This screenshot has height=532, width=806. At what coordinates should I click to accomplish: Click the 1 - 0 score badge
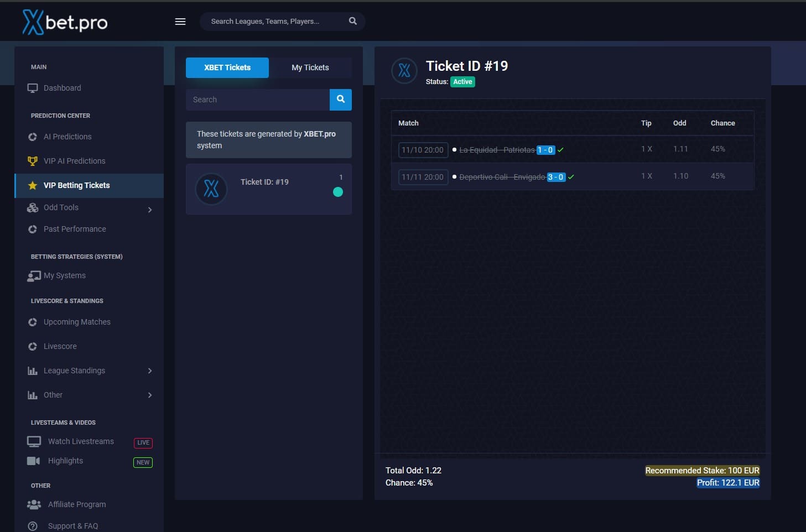[545, 150]
